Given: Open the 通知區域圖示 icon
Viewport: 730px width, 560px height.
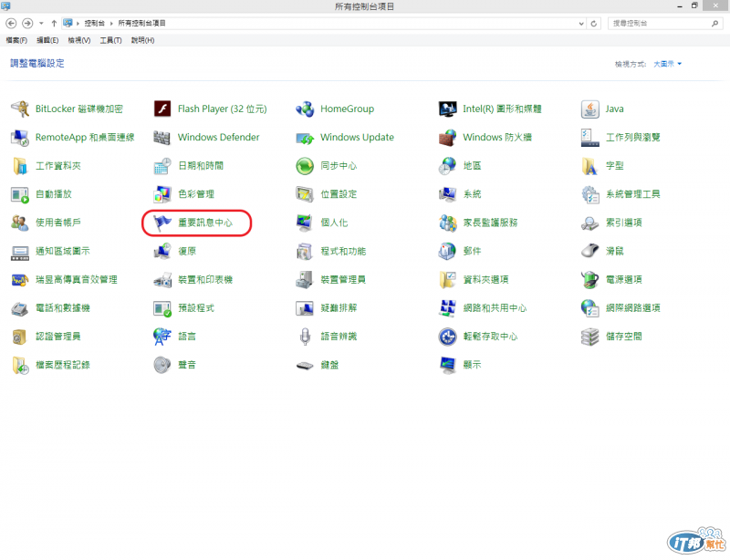Looking at the screenshot, I should click(20, 252).
